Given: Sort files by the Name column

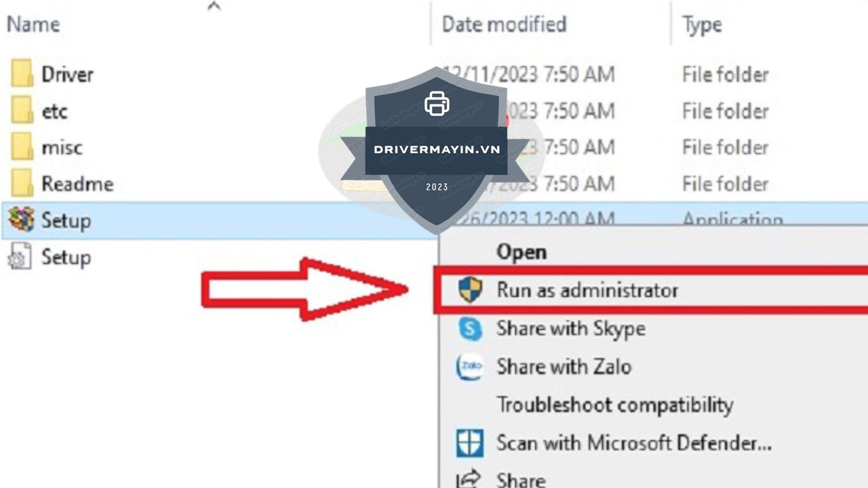Looking at the screenshot, I should (x=33, y=24).
